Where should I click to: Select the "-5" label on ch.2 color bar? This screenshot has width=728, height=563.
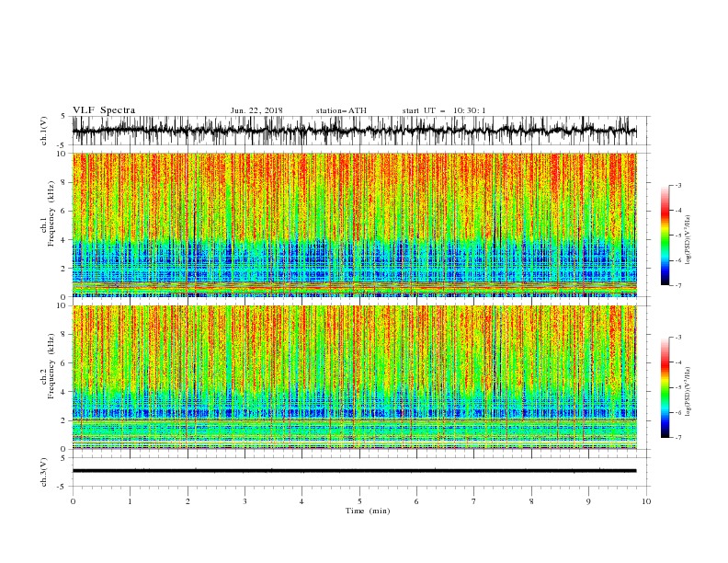pos(678,387)
